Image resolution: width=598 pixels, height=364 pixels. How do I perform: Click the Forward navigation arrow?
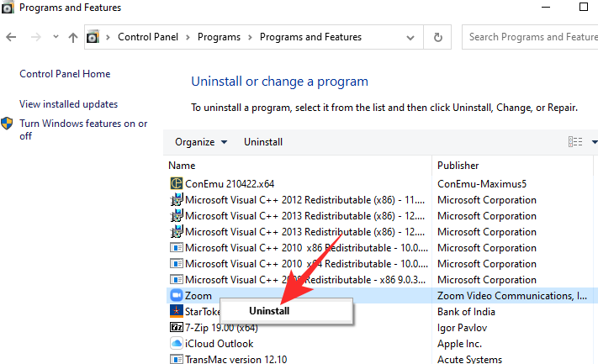pyautogui.click(x=35, y=37)
